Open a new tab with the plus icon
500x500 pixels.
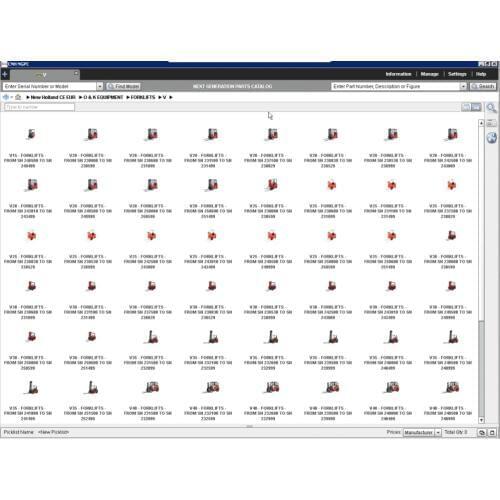coord(5,74)
